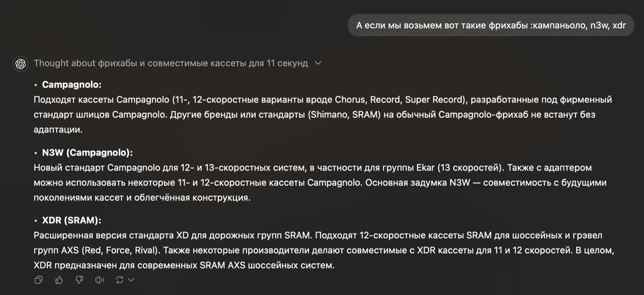Click the user message about фрихабы

tap(491, 25)
